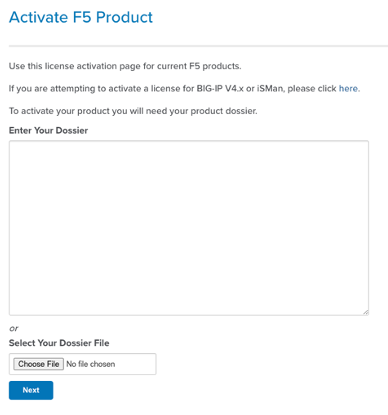This screenshot has height=415, width=388.
Task: Click the sentence starting 'If you are attempting'
Action: (184, 89)
